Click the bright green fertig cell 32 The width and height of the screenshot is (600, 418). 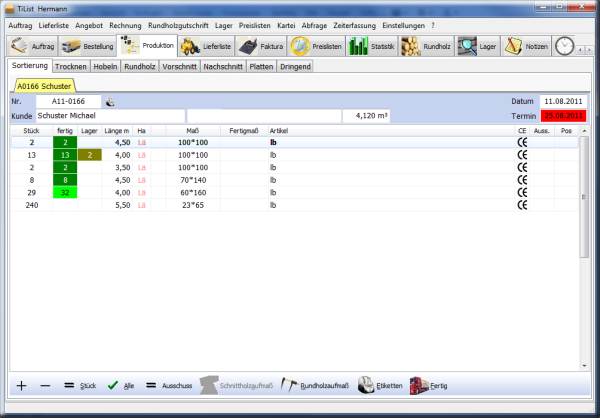click(65, 193)
